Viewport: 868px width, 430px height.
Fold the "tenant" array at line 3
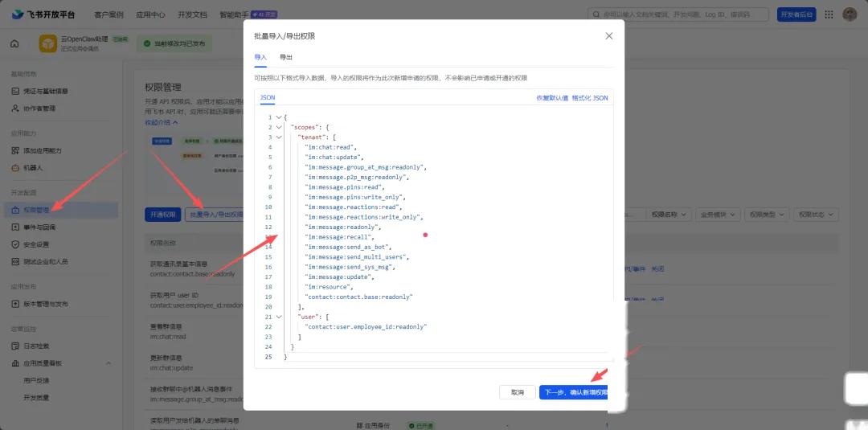278,137
